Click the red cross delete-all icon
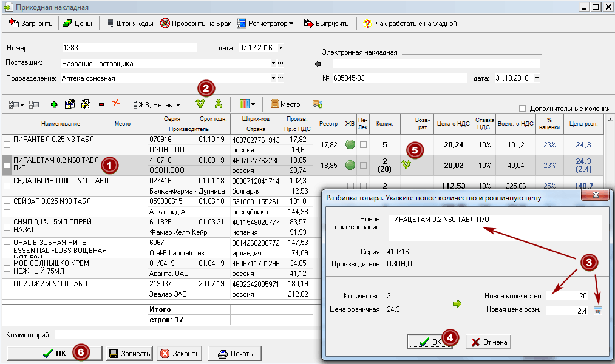 pyautogui.click(x=116, y=104)
